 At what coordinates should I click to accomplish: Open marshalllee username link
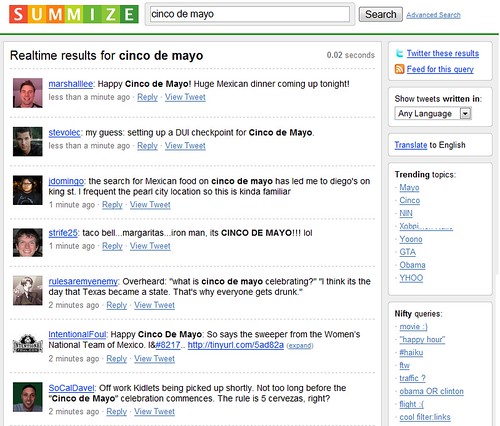(x=71, y=84)
